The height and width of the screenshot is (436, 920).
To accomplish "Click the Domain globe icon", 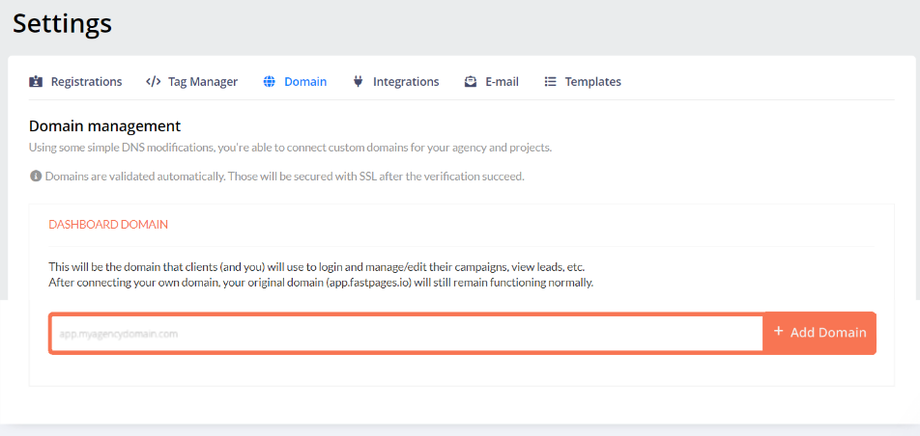I will point(269,82).
